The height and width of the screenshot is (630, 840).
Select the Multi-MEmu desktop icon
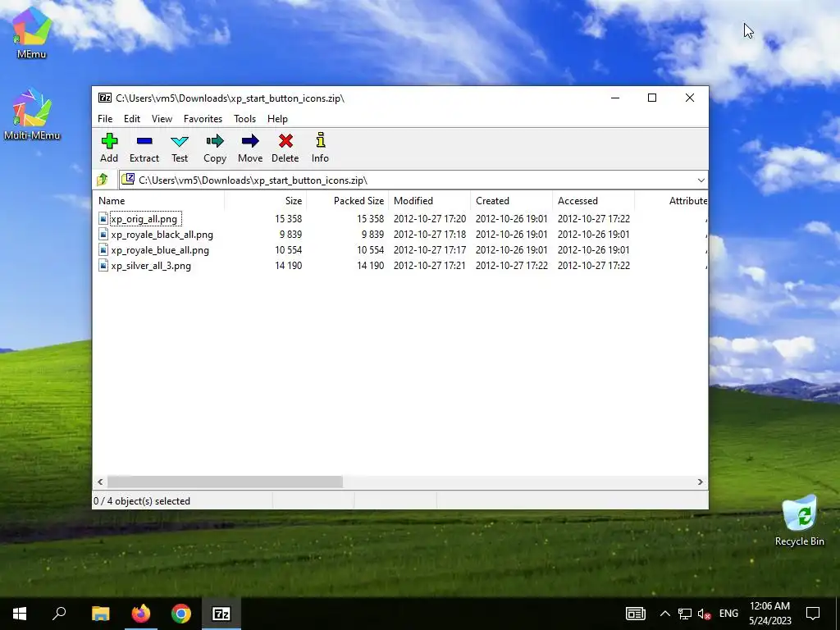(x=32, y=113)
